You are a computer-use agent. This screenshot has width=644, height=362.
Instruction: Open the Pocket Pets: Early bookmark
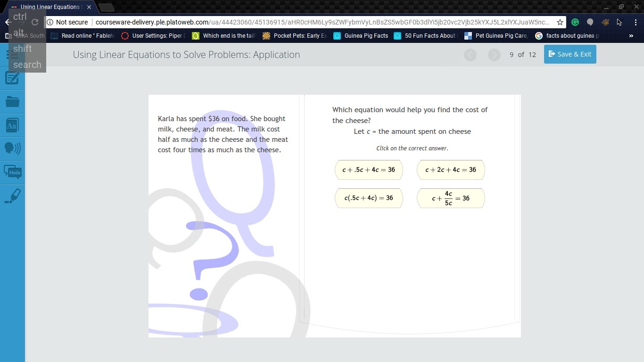tap(295, 36)
